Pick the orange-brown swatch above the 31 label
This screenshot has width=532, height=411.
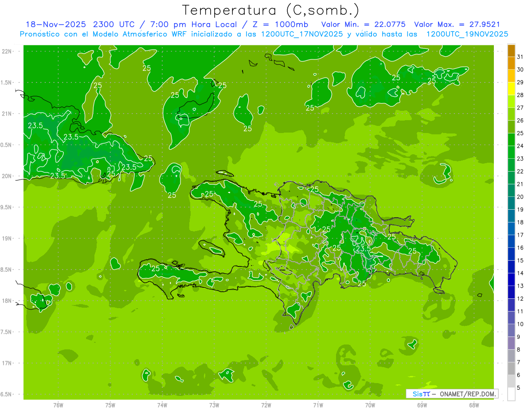[x=511, y=50]
